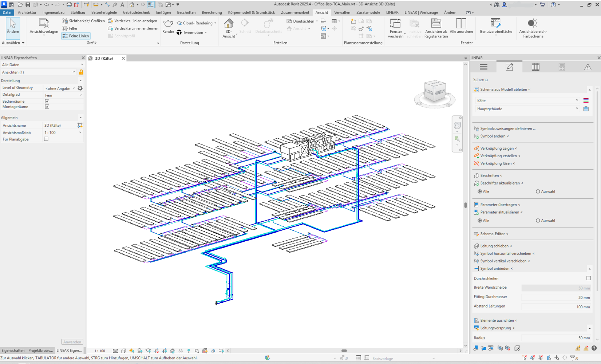Click the 3D-Ansicht house icon
The image size is (601, 364).
229,24
